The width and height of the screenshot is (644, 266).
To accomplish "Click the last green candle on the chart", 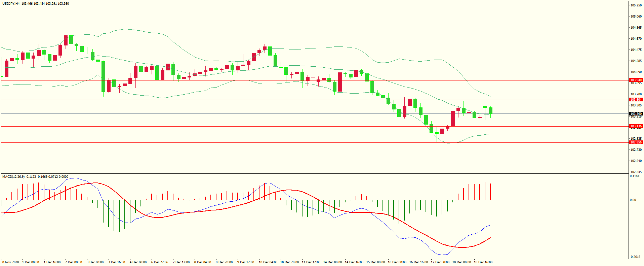I will tap(491, 110).
